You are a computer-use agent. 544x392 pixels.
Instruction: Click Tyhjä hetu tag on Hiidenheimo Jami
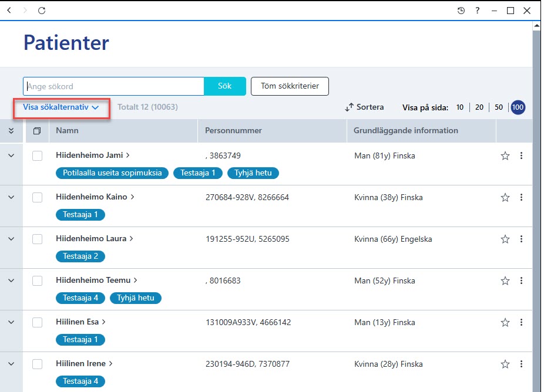click(x=253, y=173)
